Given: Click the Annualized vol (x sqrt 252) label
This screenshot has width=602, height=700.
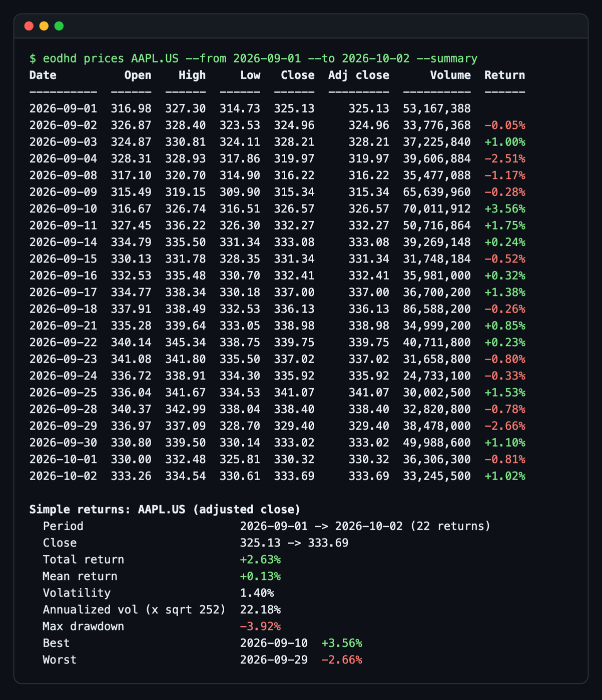Looking at the screenshot, I should (134, 609).
